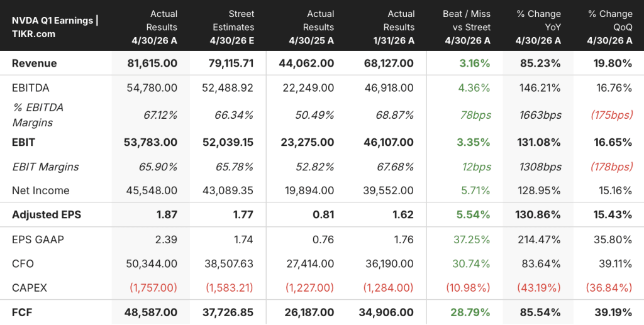The height and width of the screenshot is (325, 644).
Task: Click actual net income 45,548.00
Action: pyautogui.click(x=151, y=190)
